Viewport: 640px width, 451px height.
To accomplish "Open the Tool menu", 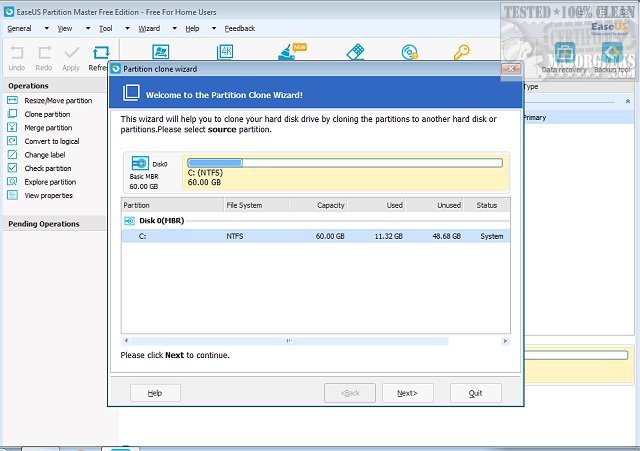I will tap(105, 29).
